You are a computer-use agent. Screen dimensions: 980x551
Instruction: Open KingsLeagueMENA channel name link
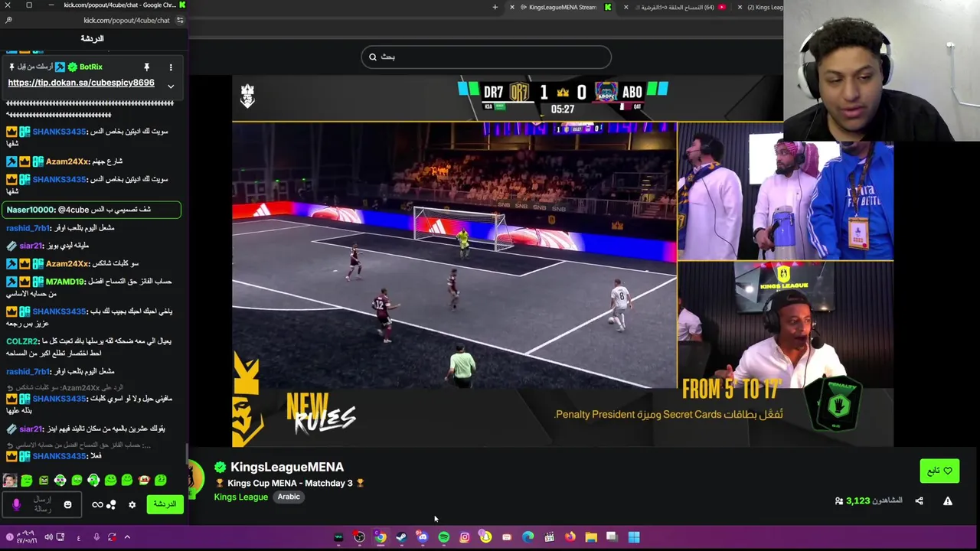pos(287,467)
